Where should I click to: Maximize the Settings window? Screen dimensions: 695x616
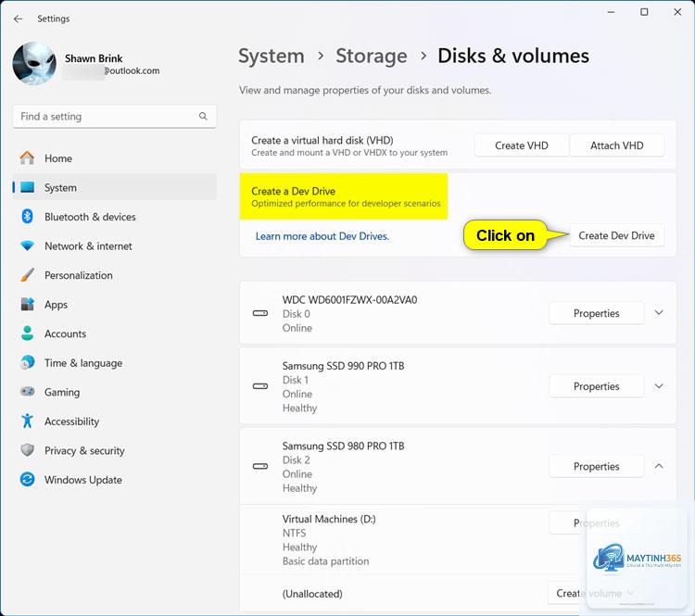644,12
